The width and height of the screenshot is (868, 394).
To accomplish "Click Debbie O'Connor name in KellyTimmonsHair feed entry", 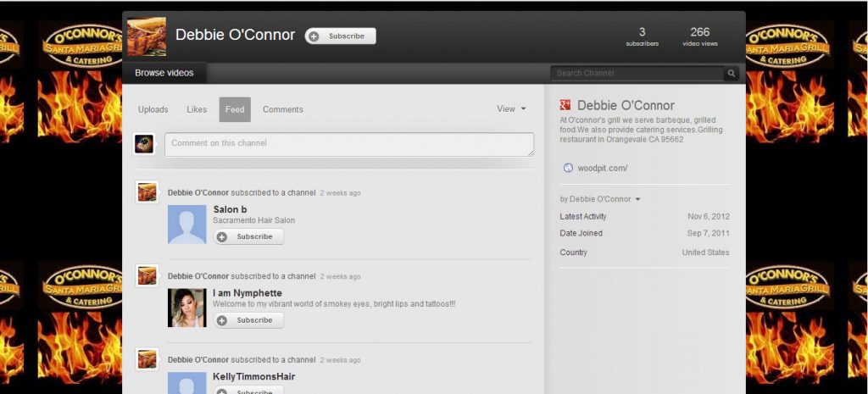I will click(x=198, y=360).
